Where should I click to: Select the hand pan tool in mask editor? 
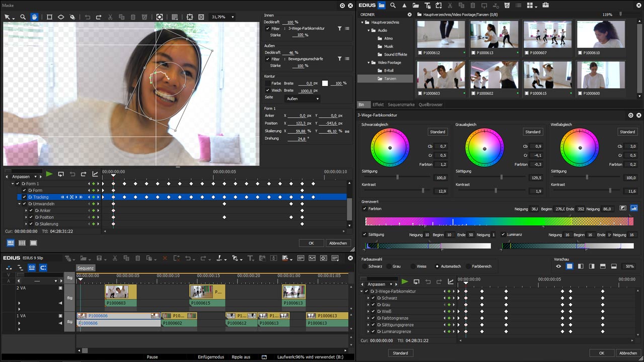(x=34, y=17)
